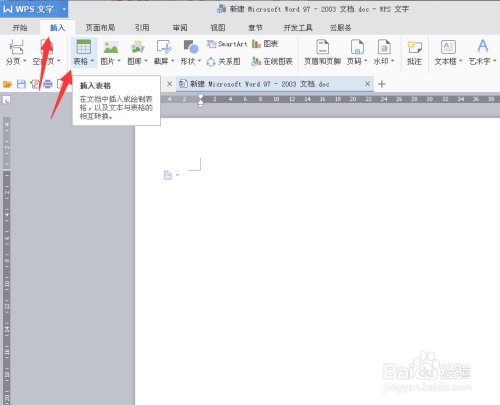Click the ruler tab-stop selector corner
Viewport: 500px width, 405px height.
6,100
